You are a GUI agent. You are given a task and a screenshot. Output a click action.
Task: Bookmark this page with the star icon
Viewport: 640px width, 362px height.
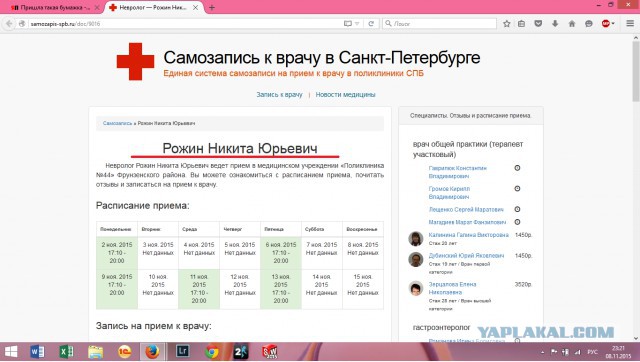[x=507, y=24]
